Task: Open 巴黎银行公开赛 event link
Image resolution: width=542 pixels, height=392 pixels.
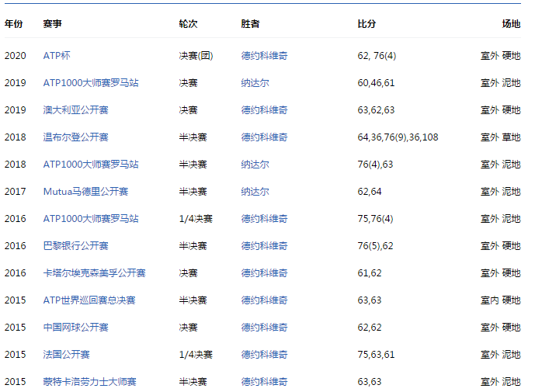Action: tap(75, 246)
